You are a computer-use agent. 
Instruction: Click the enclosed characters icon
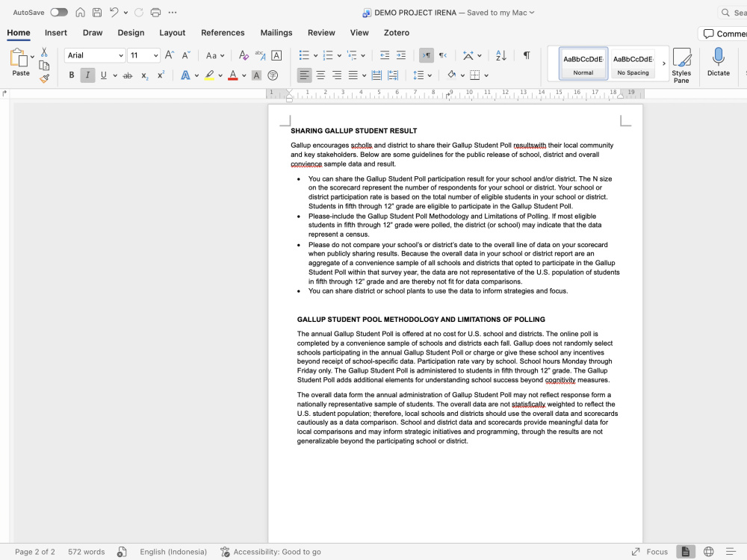click(273, 75)
